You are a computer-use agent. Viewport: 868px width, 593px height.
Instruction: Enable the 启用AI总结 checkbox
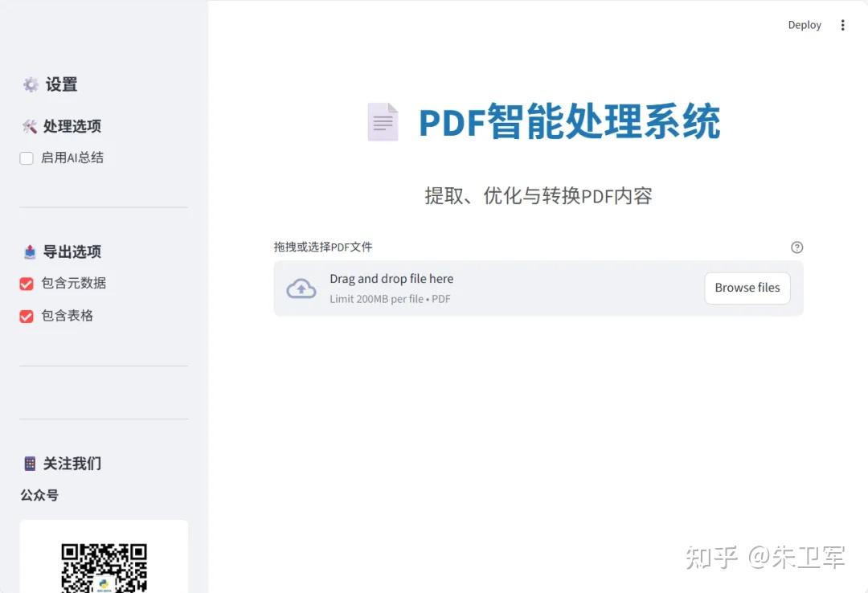tap(26, 157)
